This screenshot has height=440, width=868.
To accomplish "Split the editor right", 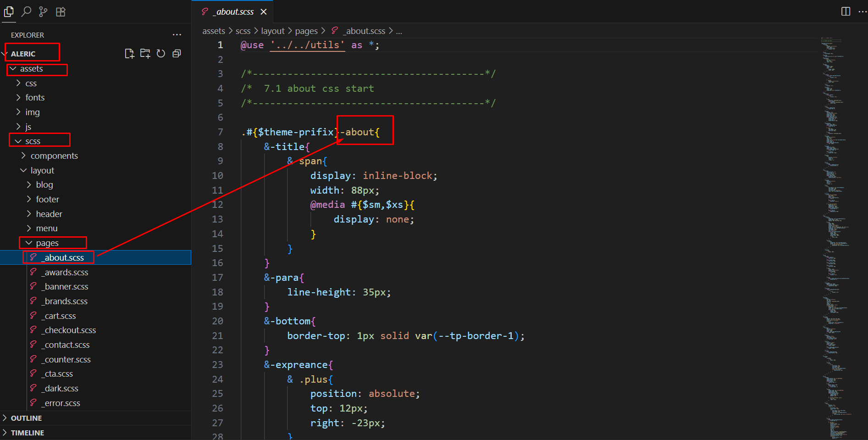I will pos(846,11).
